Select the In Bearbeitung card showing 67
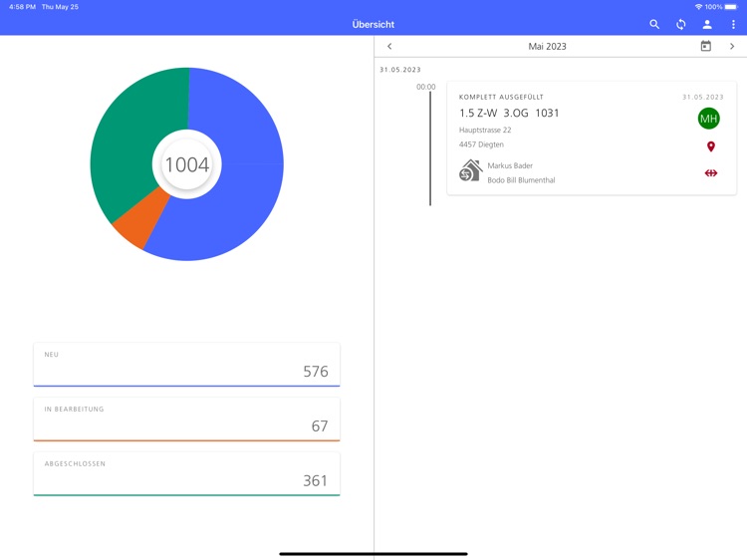The width and height of the screenshot is (747, 560). point(187,420)
